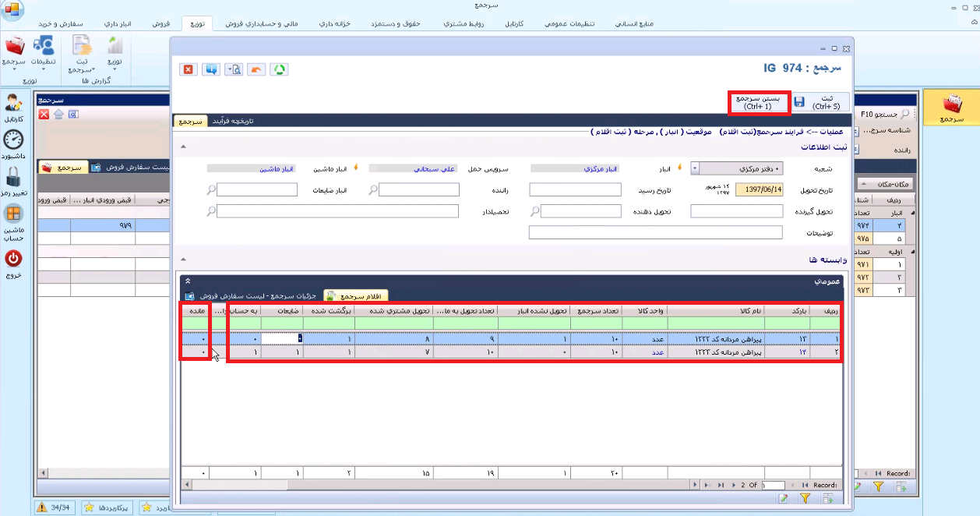
Task: Click the green refresh icon in dialog toolbar
Action: tap(279, 69)
